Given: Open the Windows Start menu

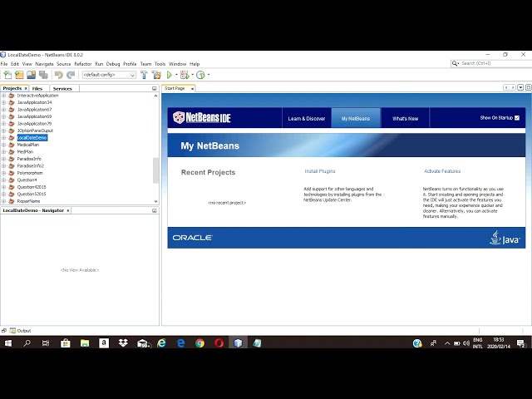Looking at the screenshot, I should pyautogui.click(x=7, y=343).
